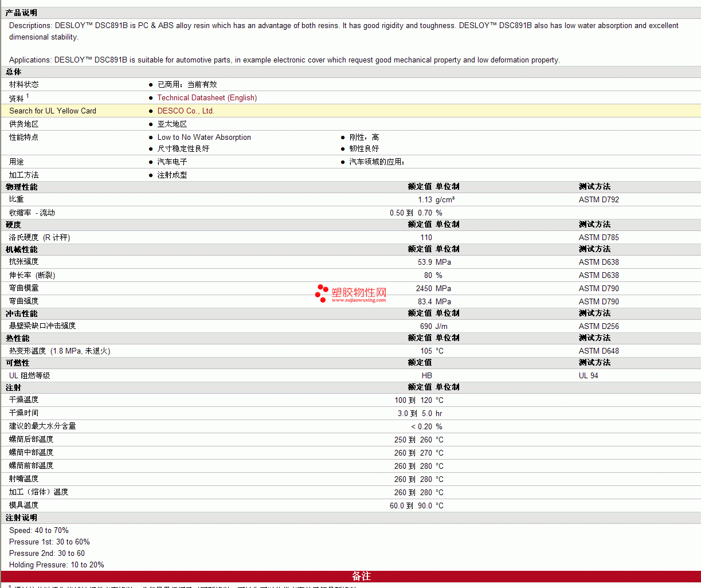Click the 加工（熔体）温度 row label
Image resolution: width=701 pixels, height=588 pixels.
pos(39,492)
